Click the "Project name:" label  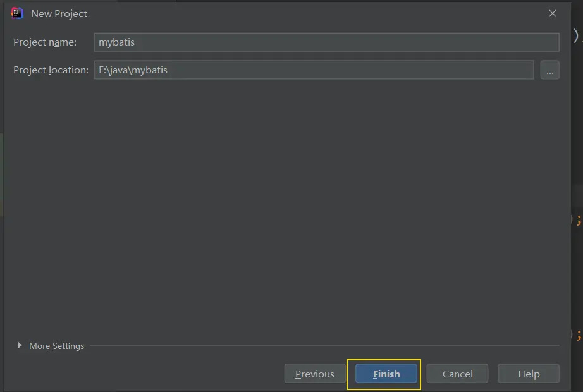click(x=45, y=42)
